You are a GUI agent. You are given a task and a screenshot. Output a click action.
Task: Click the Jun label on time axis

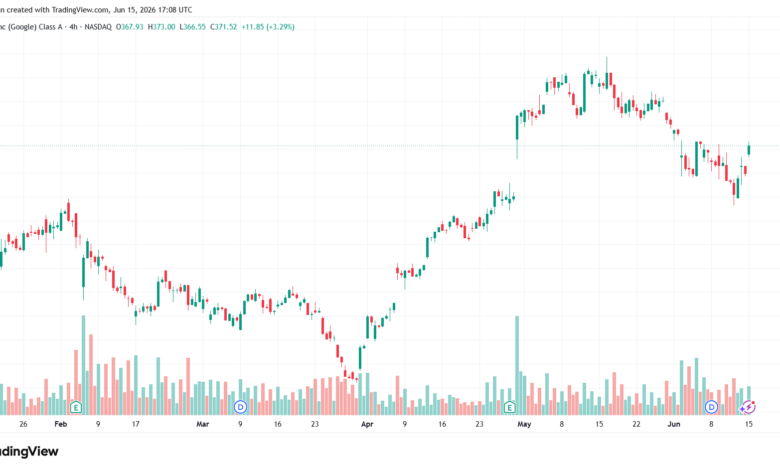tap(674, 424)
